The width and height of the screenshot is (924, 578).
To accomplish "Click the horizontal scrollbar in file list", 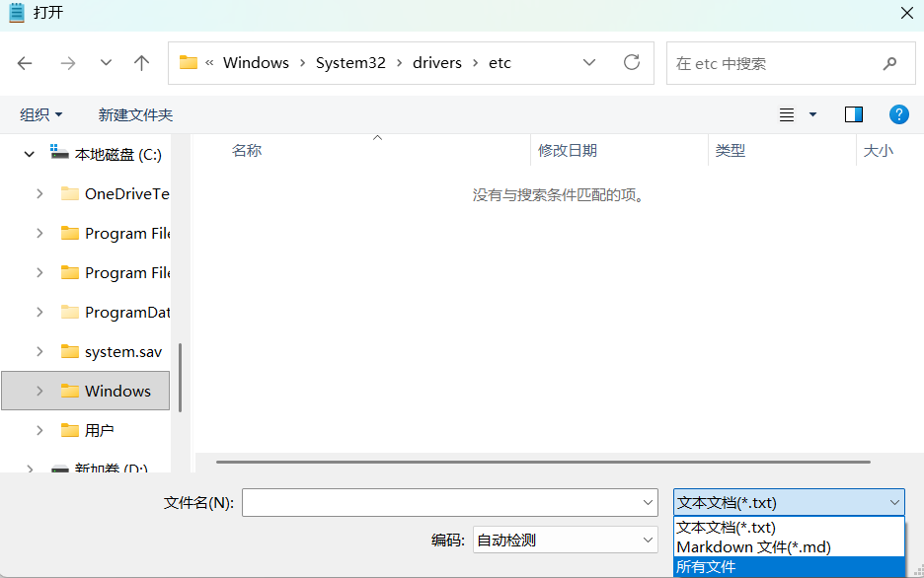I will (543, 462).
